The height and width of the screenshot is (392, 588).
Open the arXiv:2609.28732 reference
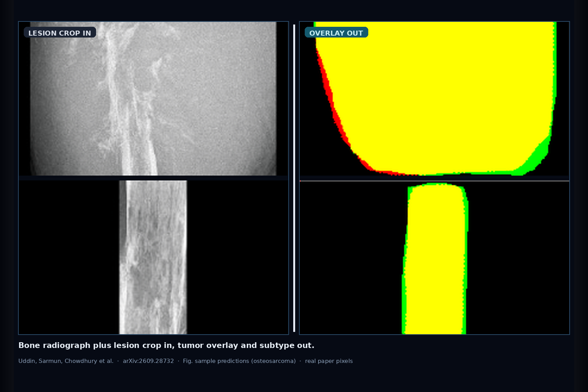[148, 361]
